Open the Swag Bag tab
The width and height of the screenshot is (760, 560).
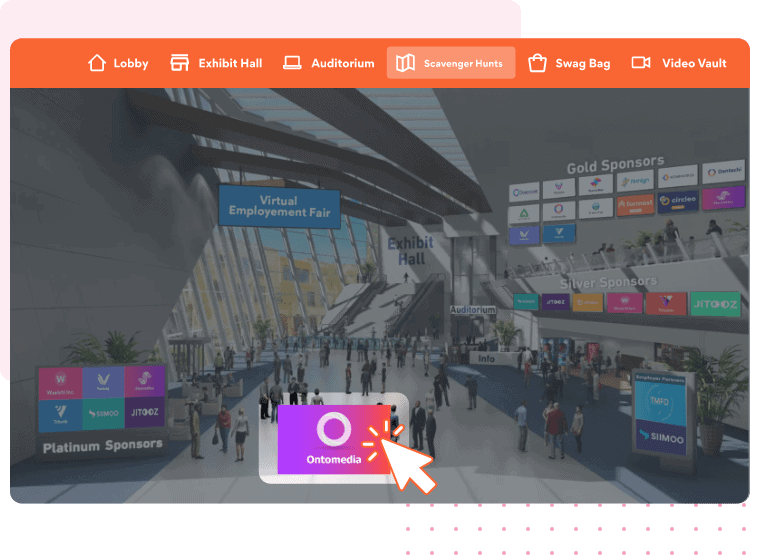pos(570,63)
